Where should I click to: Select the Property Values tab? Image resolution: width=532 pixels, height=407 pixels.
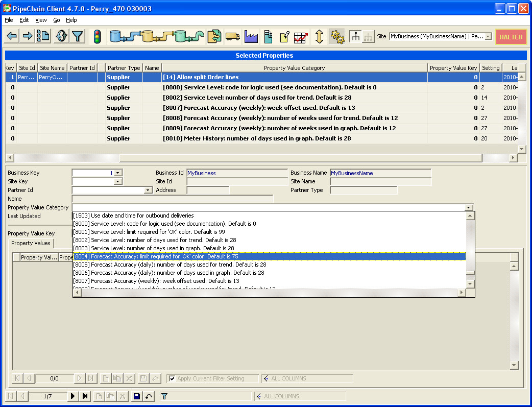(31, 244)
